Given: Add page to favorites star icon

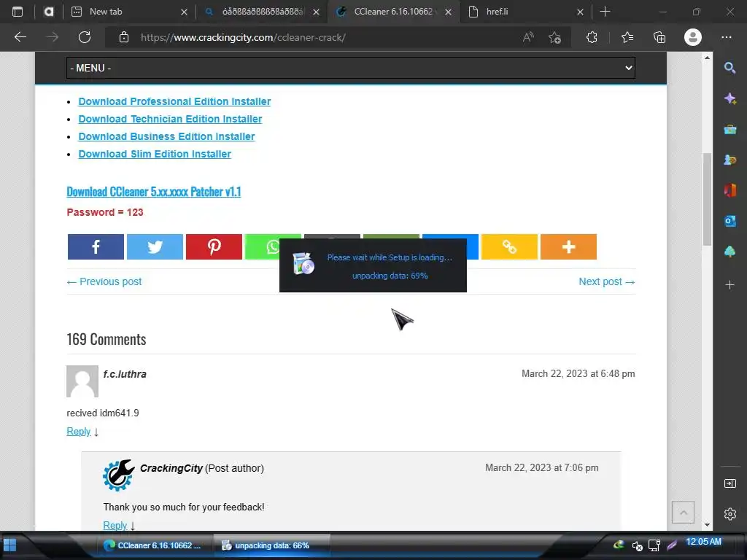Looking at the screenshot, I should pos(554,37).
